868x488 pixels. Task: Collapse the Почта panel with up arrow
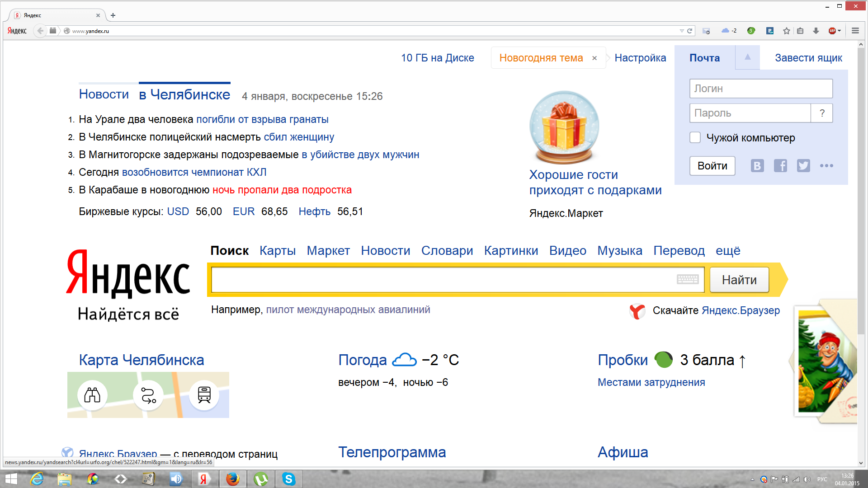[748, 57]
